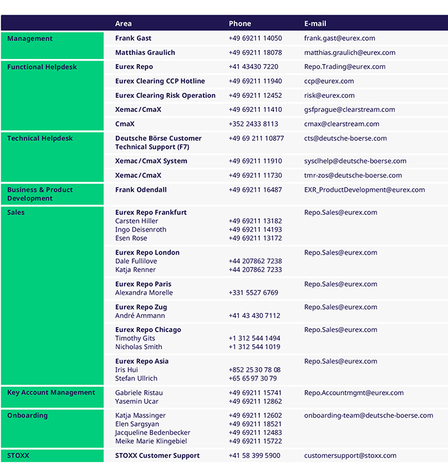Image resolution: width=448 pixels, height=476 pixels.
Task: Click the risk@eurex.com email address
Action: [x=329, y=95]
